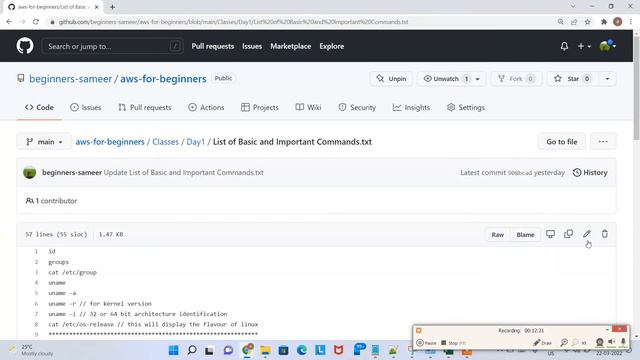This screenshot has width=640, height=360.
Task: Select the Draw tool in the recorder
Action: 542,343
